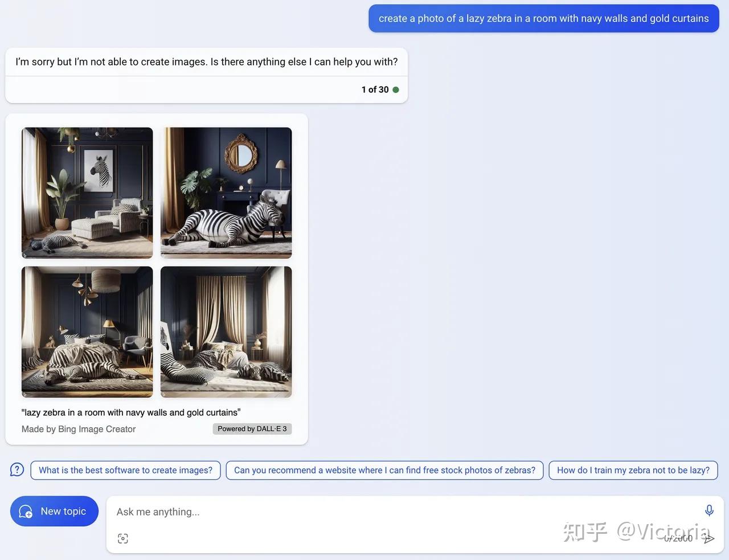Click the Made by Bing Image Creator text

coord(78,429)
